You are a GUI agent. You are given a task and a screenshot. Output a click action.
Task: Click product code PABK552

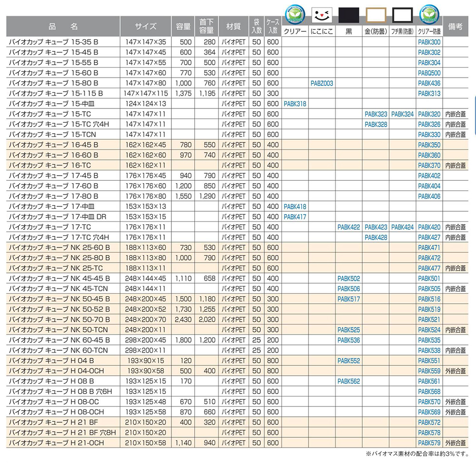tap(349, 361)
